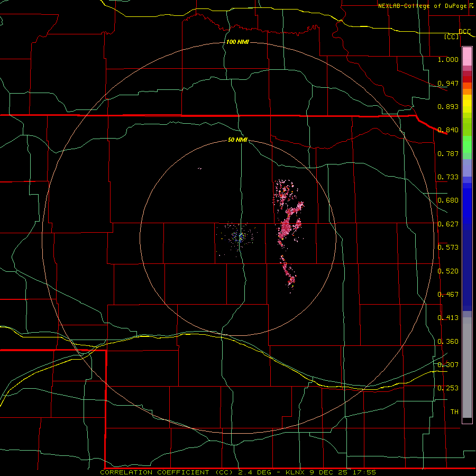
Task: Click the 0.413 scale value
Action: click(448, 318)
